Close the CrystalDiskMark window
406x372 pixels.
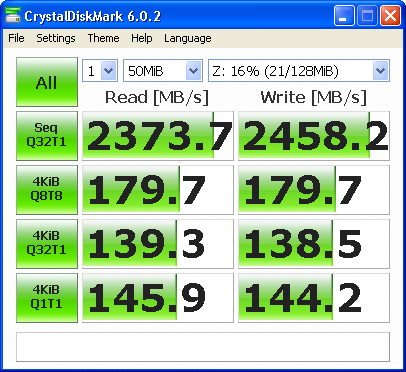tap(390, 16)
